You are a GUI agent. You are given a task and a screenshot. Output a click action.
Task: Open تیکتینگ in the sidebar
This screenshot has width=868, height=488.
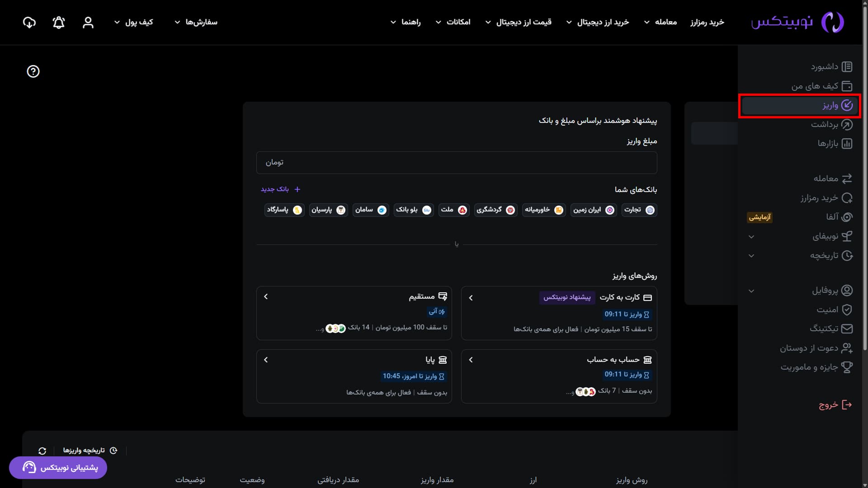click(831, 328)
